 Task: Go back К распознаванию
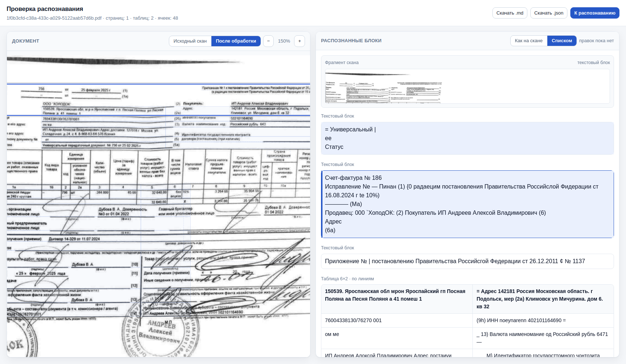pos(595,13)
